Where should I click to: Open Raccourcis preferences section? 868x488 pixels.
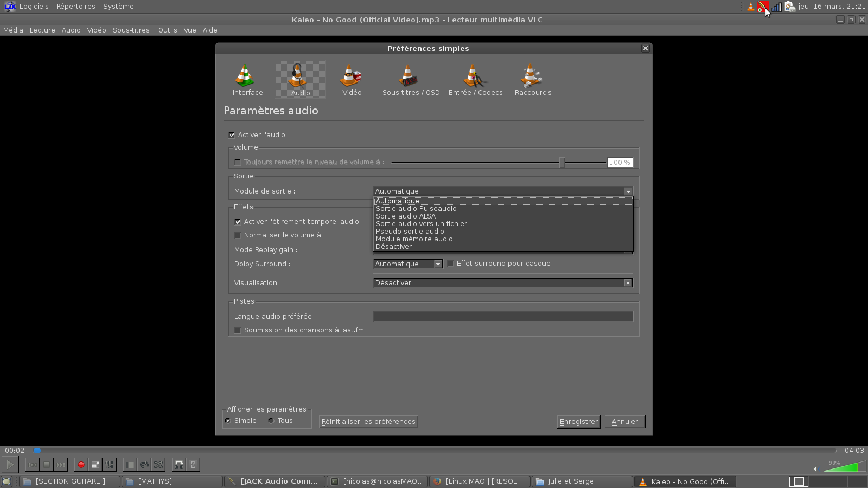[533, 79]
